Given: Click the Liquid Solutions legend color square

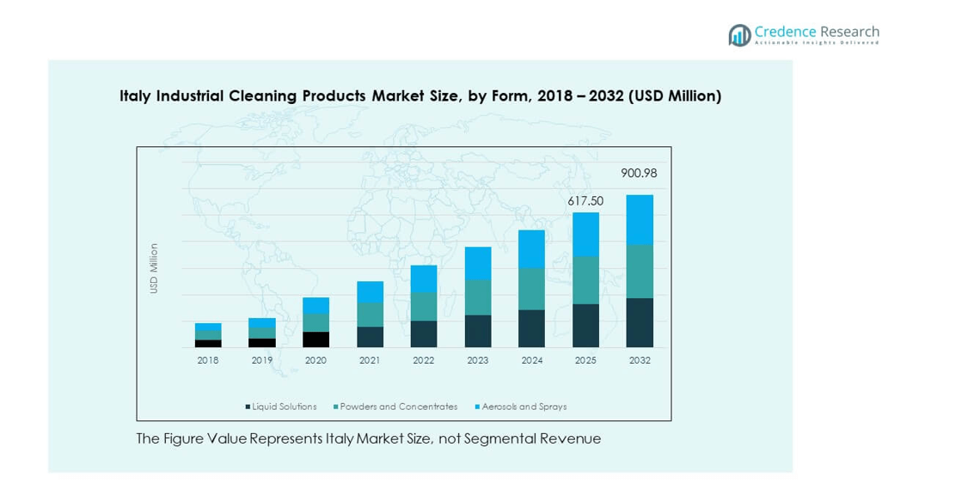Looking at the screenshot, I should [248, 407].
